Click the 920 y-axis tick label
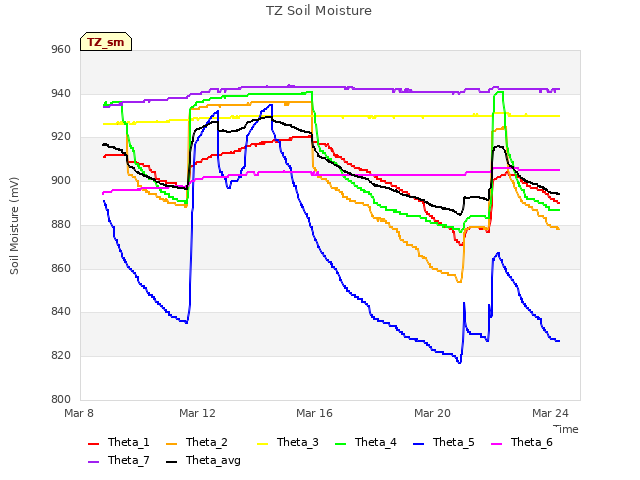The height and width of the screenshot is (480, 640). tap(61, 137)
